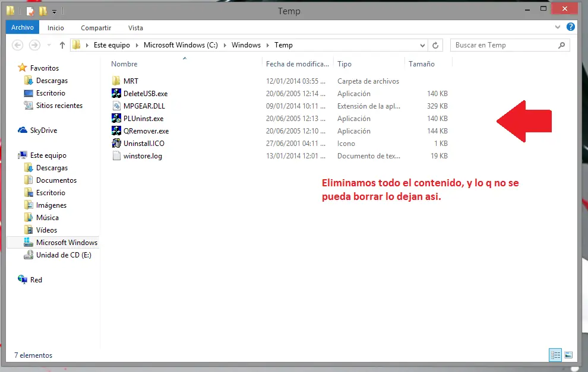Open Unidad de CD (E:) drive
Viewport: 588px width, 372px height.
click(x=64, y=255)
